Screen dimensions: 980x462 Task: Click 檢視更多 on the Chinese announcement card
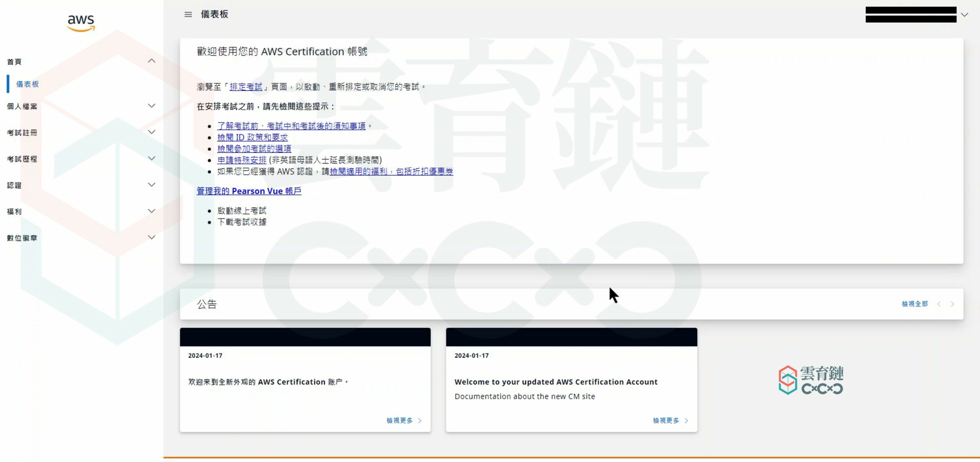(x=400, y=421)
